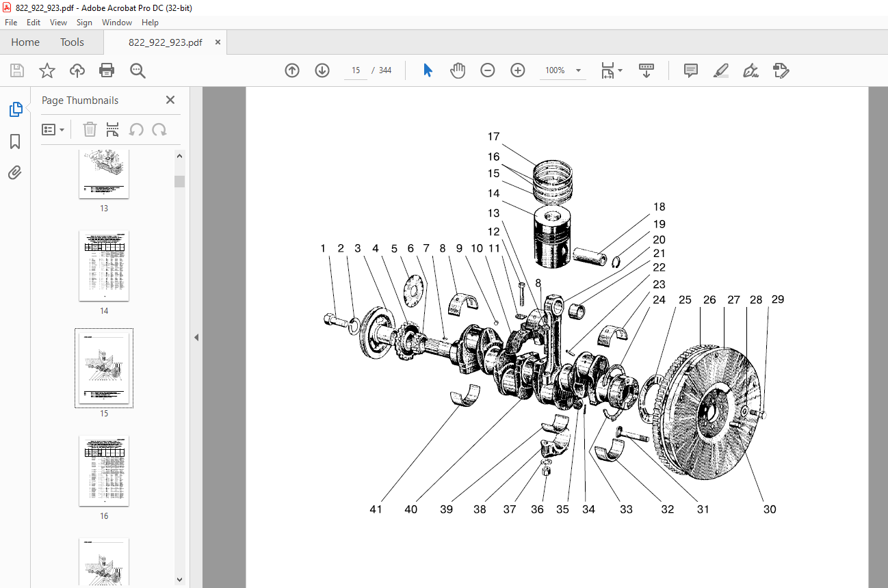888x588 pixels.
Task: Select page 14 thumbnail
Action: 104,266
